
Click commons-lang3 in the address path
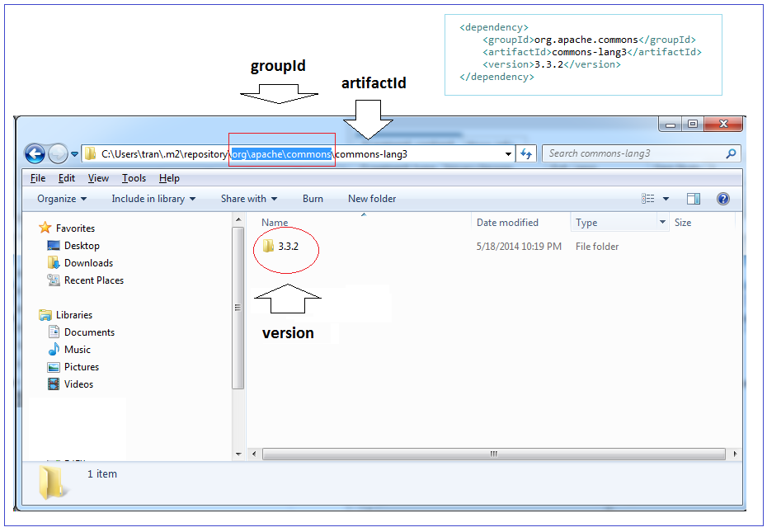pyautogui.click(x=371, y=154)
